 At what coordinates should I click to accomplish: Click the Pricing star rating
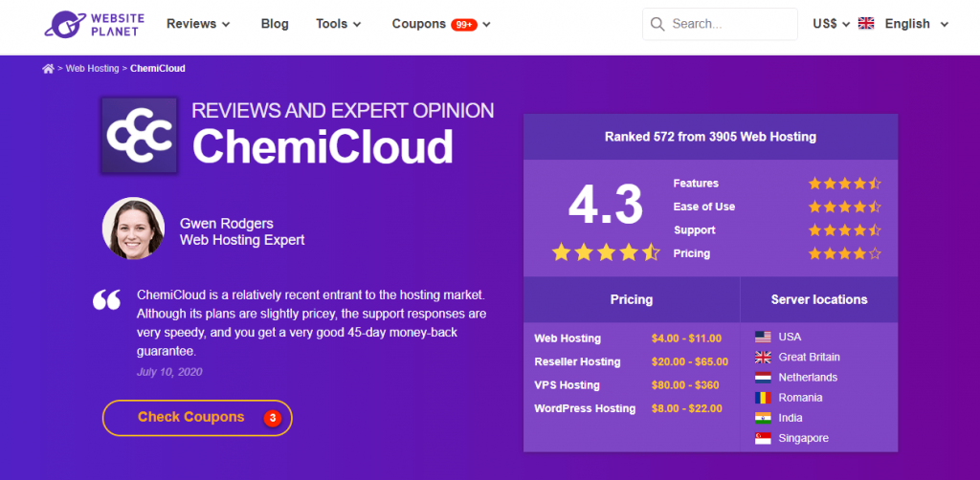844,253
